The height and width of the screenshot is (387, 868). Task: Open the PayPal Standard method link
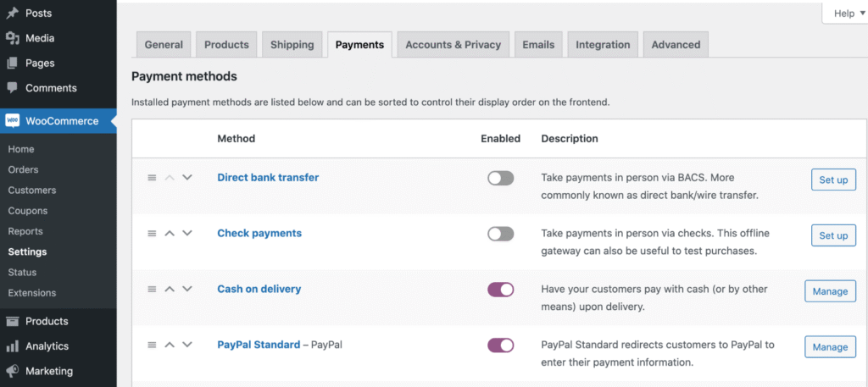tap(259, 345)
